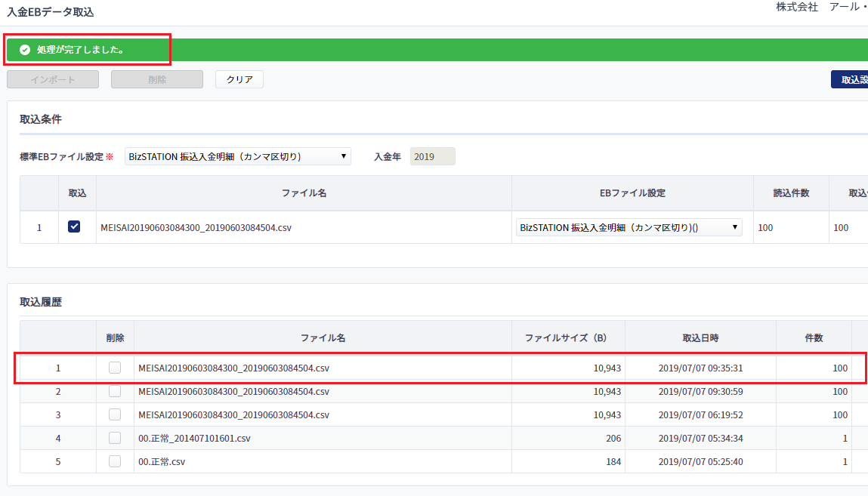Click the timestamp 2019/07/07 05:25:40
Screen dimensions: 868x496
click(700, 462)
